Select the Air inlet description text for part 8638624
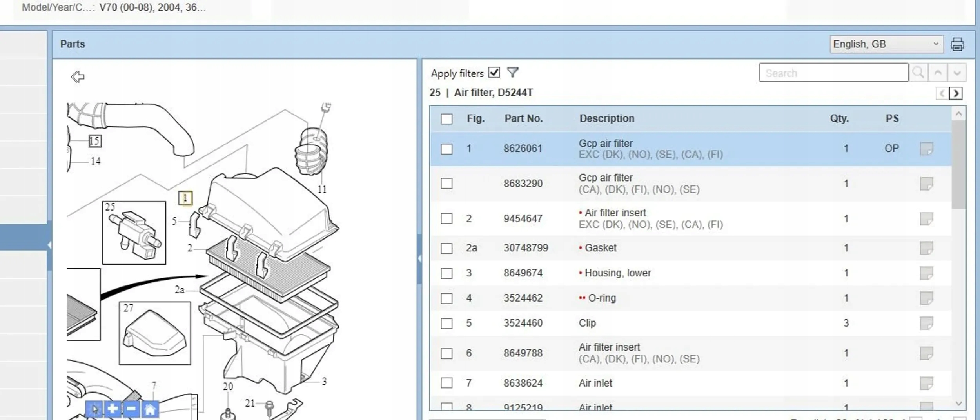This screenshot has width=980, height=420. click(595, 383)
